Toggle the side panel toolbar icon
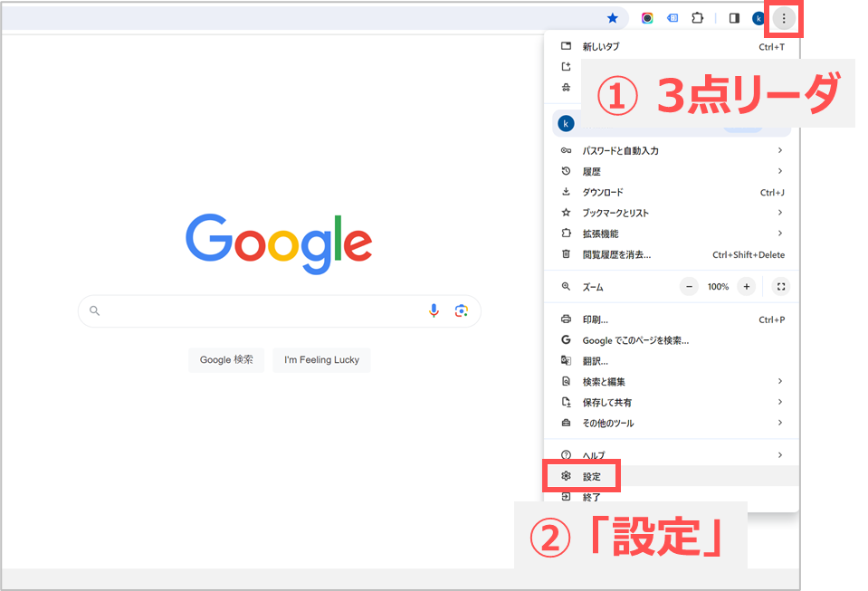The height and width of the screenshot is (591, 868). 734,18
